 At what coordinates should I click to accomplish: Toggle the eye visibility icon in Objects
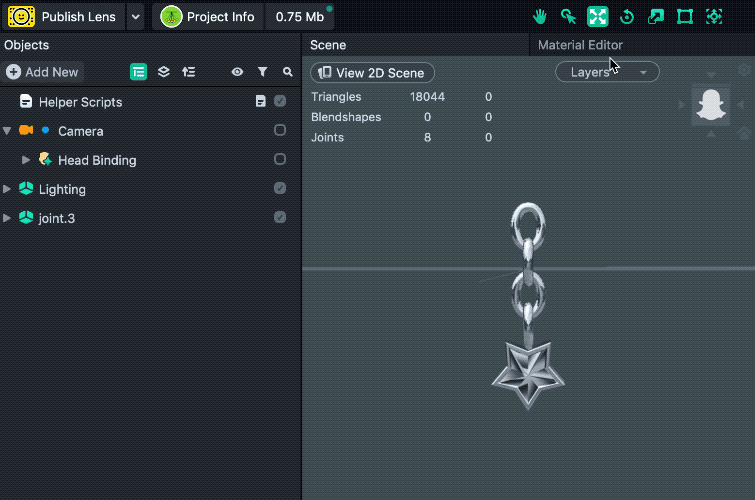(237, 72)
